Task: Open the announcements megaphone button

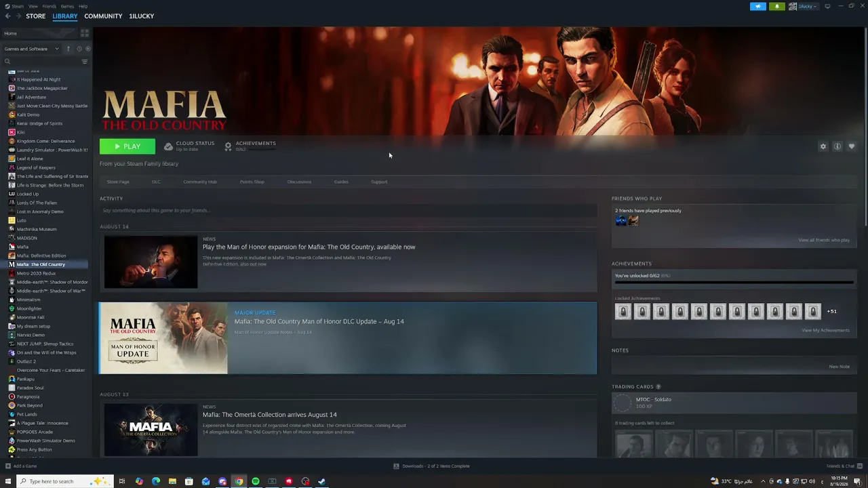Action: pyautogui.click(x=758, y=6)
